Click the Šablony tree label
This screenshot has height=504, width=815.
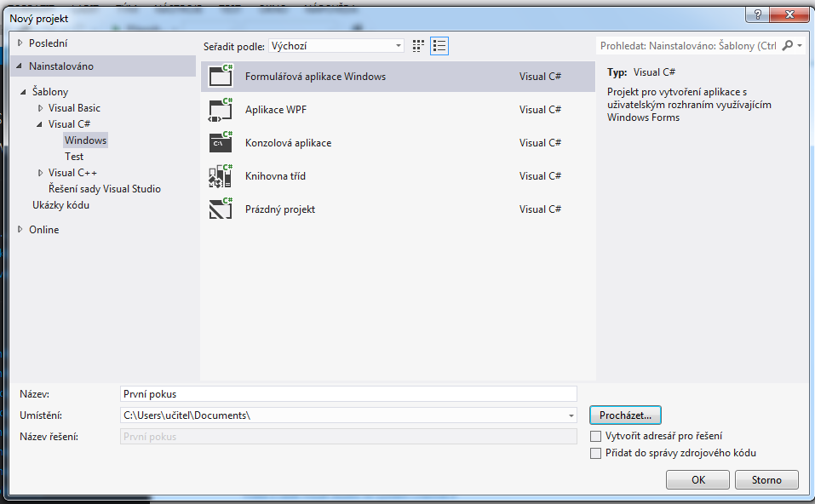pos(50,92)
